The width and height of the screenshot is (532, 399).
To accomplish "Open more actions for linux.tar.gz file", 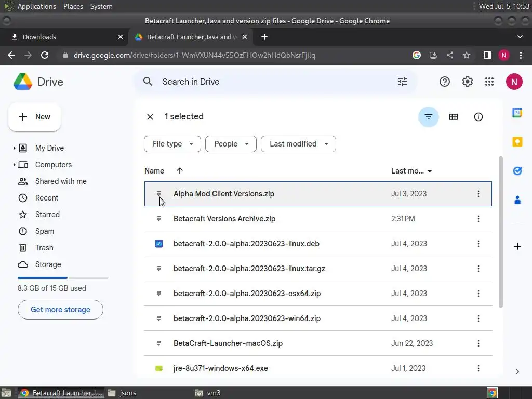I will (478, 269).
